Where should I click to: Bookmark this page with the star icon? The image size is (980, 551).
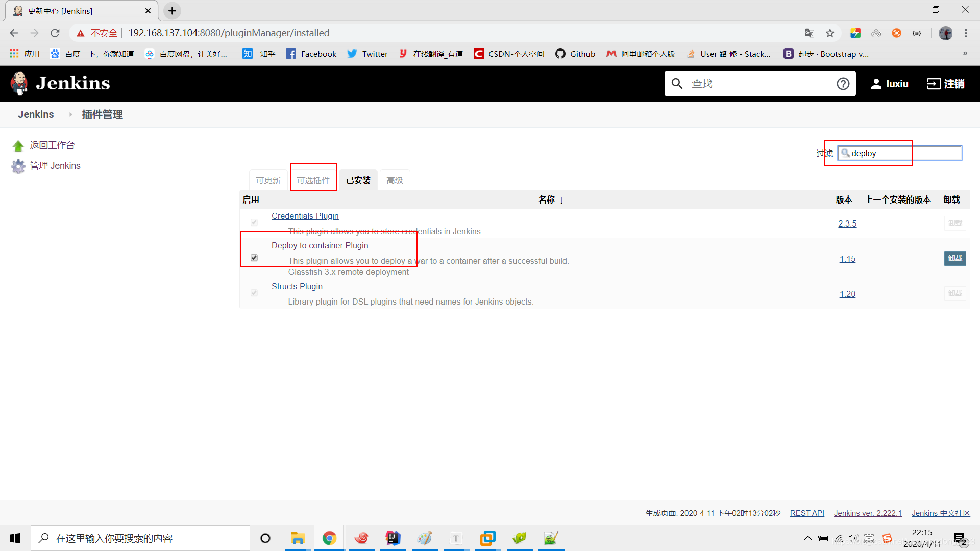[830, 33]
